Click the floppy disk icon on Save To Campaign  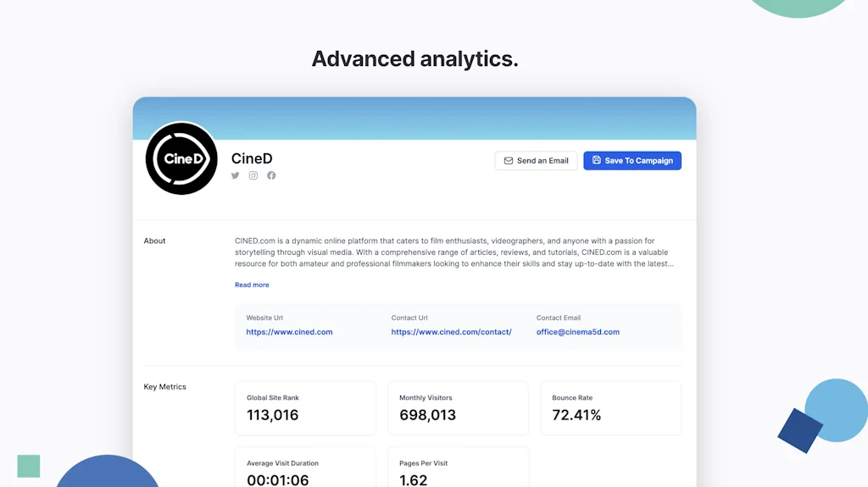click(597, 161)
